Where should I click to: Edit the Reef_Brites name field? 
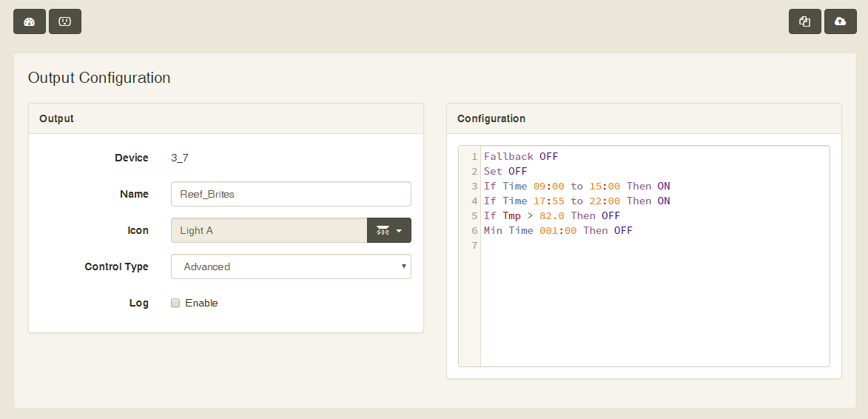291,194
